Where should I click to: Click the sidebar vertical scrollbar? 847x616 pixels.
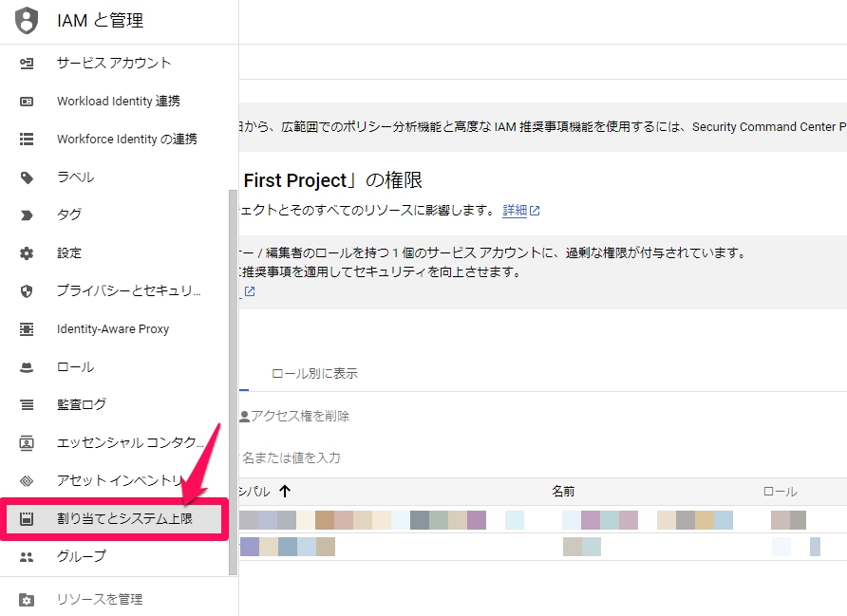point(233,383)
